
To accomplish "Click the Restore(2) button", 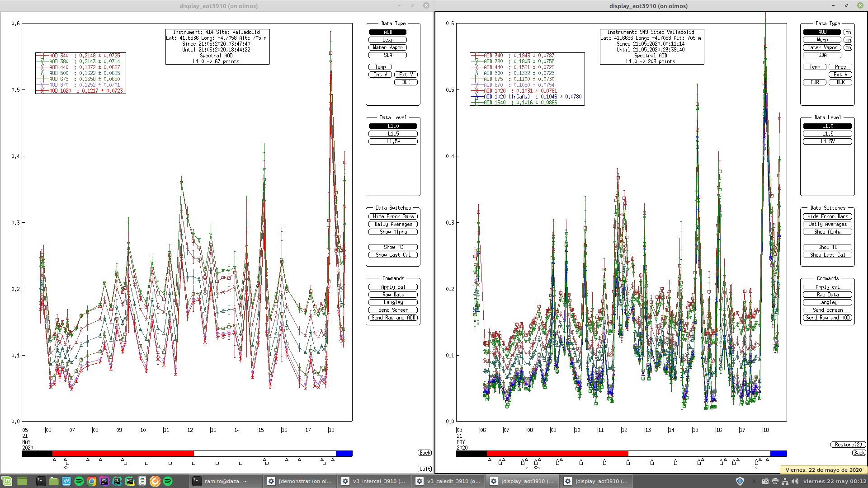I will coord(848,445).
